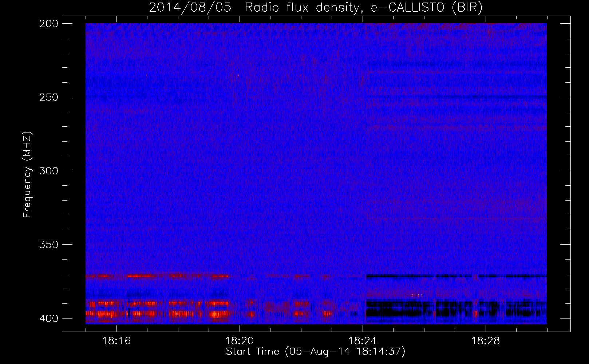Click the 300 frequency tick label
The image size is (589, 364).
[x=49, y=171]
